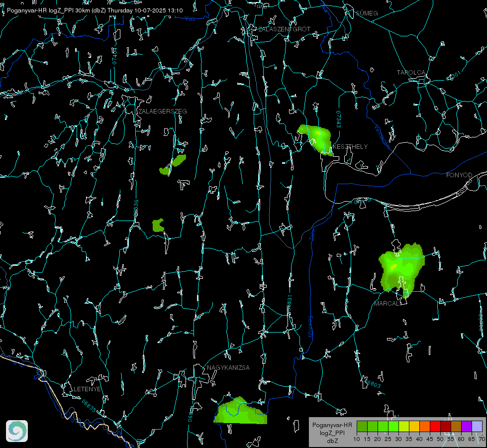Screen dimensions: 487x448
Task: Click the LETENYE city label
Action: (x=87, y=389)
